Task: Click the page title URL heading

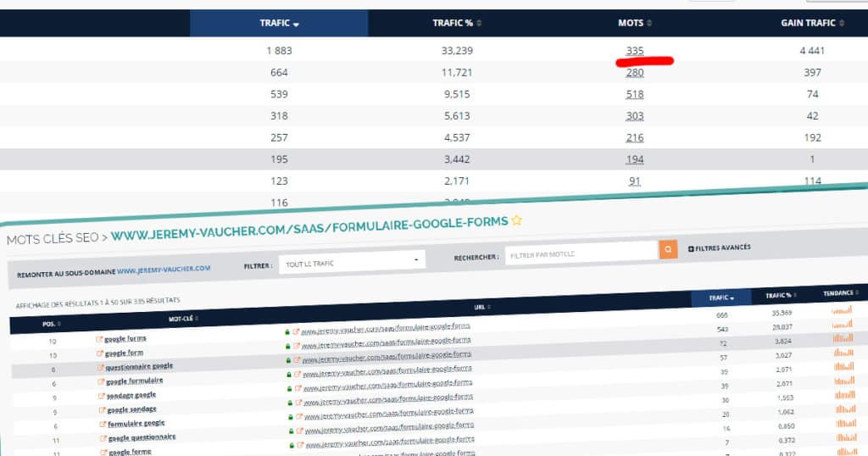Action: point(309,228)
